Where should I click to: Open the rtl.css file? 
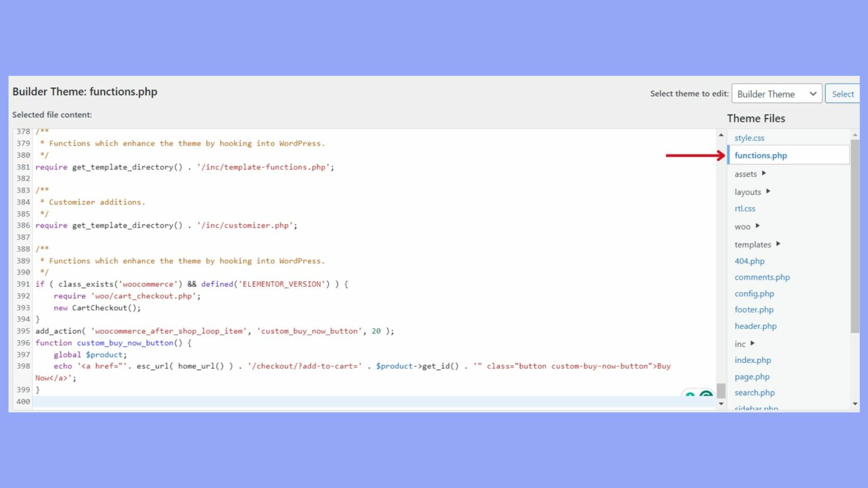(745, 209)
